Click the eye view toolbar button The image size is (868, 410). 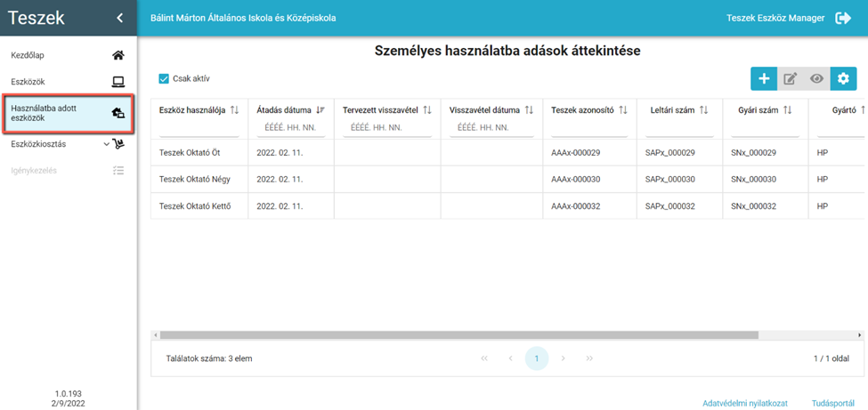click(x=816, y=78)
